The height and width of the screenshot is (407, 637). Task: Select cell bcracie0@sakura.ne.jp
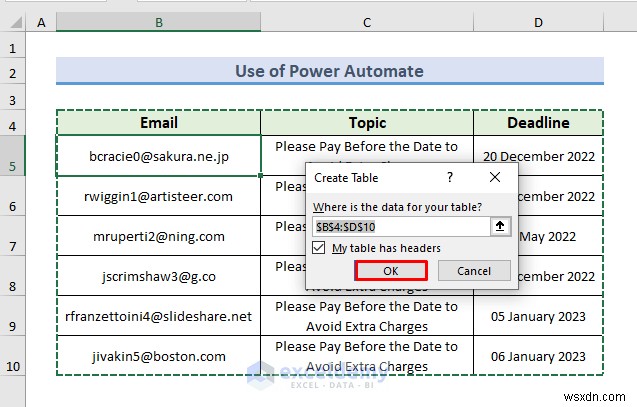[158, 156]
